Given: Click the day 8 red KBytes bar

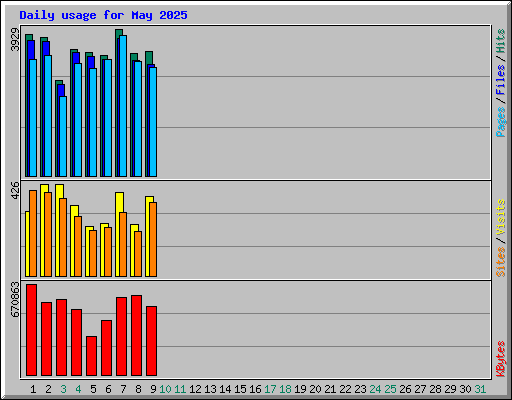Looking at the screenshot, I should click(x=136, y=335).
